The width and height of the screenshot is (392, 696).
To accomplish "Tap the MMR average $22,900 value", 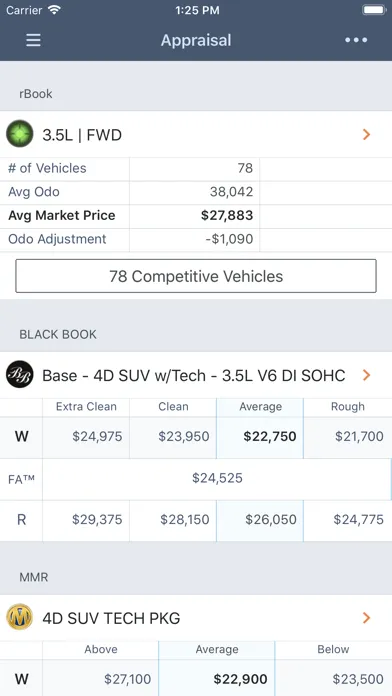I will [240, 679].
